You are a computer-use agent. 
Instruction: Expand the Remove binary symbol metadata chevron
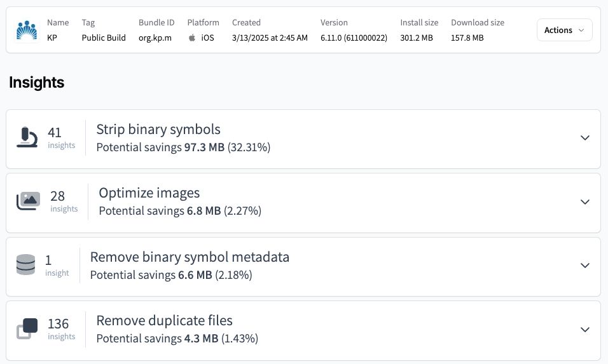(585, 266)
